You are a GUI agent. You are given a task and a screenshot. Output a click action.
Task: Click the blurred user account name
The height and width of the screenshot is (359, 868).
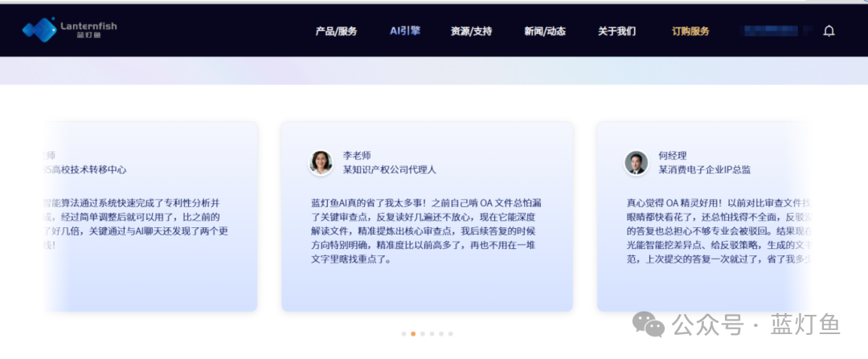[x=772, y=31]
